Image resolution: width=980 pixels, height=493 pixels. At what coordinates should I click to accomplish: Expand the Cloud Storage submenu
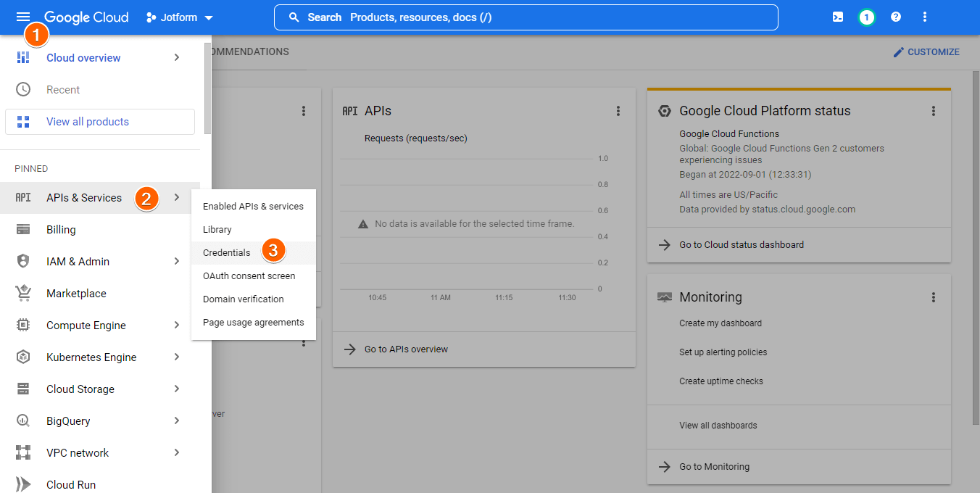coord(177,389)
